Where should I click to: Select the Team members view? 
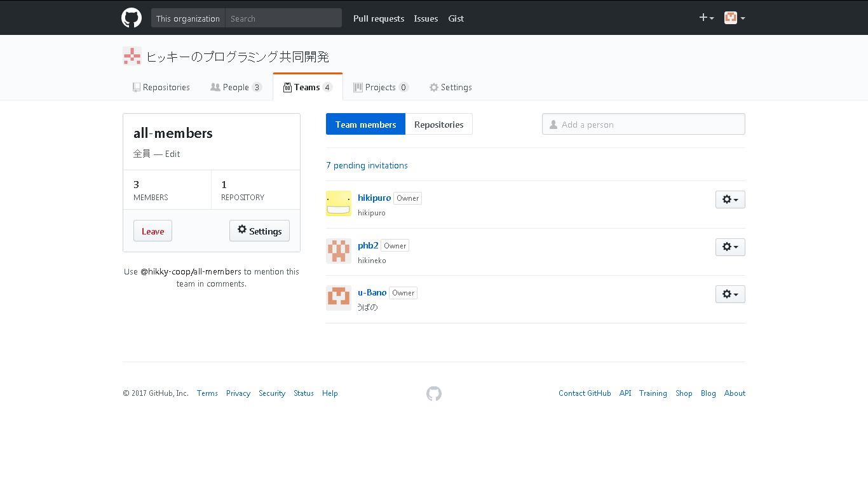coord(365,125)
